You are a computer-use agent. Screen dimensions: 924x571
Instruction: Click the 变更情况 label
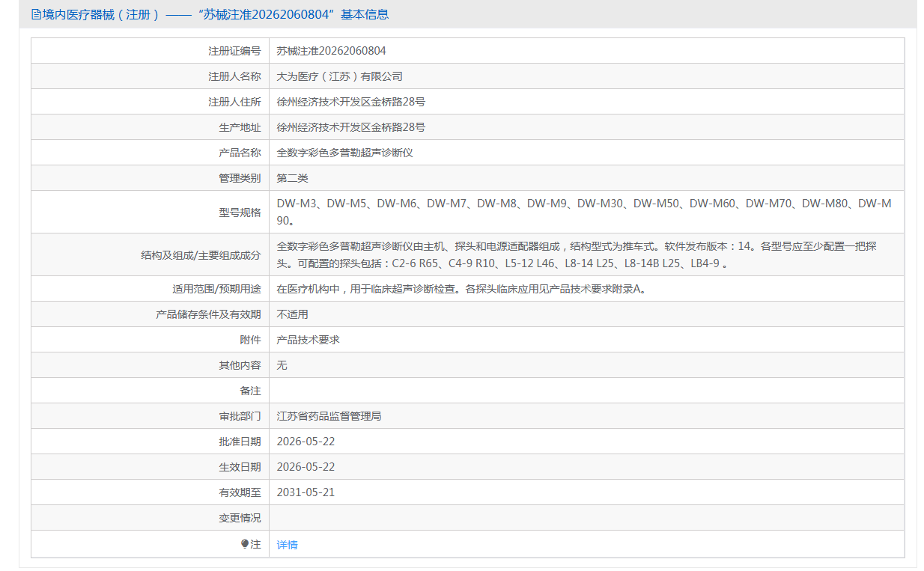point(240,518)
